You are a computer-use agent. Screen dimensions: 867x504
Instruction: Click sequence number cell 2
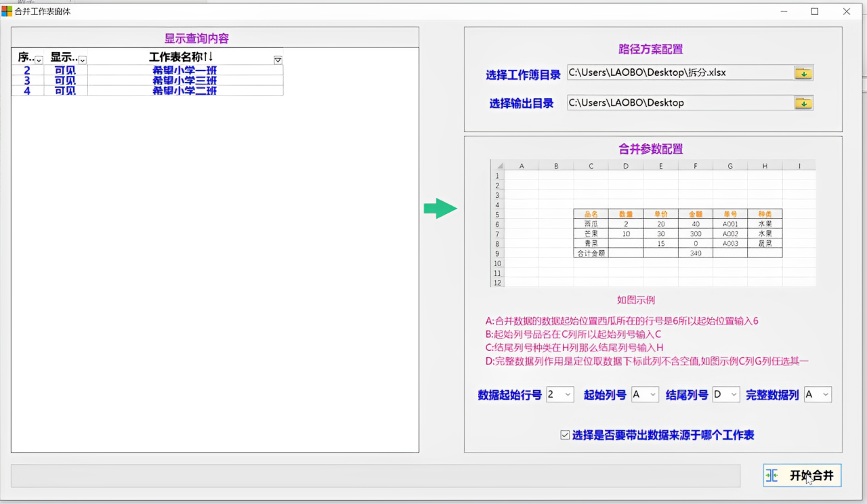(27, 70)
